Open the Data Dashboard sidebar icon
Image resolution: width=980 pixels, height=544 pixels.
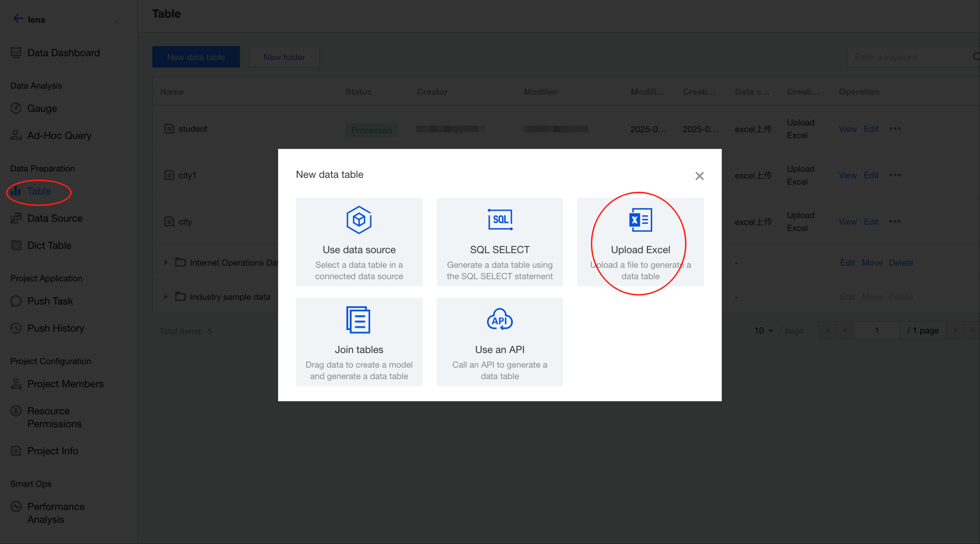click(16, 53)
